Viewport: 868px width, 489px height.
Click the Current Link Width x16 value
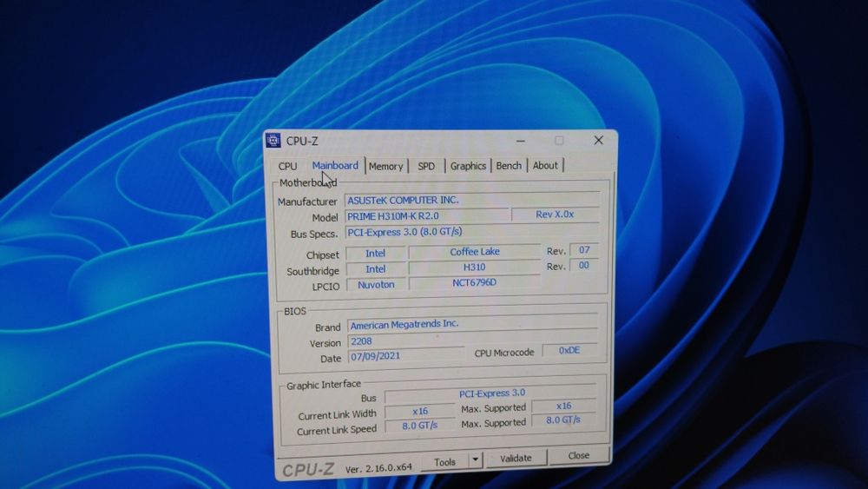click(x=420, y=411)
